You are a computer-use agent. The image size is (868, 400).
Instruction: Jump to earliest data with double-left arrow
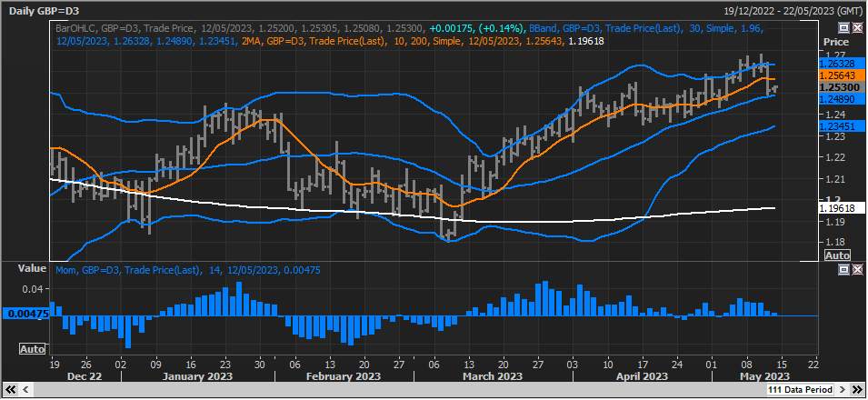click(10, 389)
